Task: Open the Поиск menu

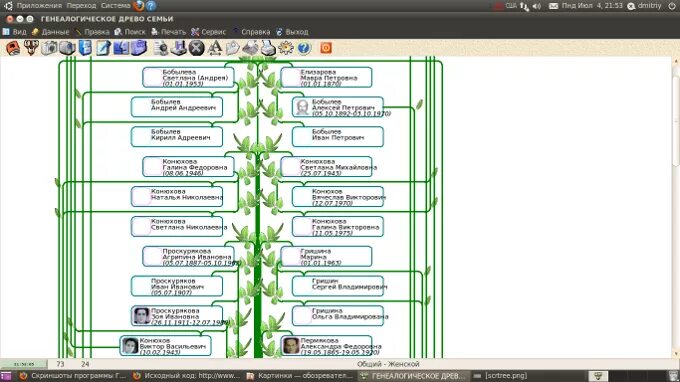Action: [130, 32]
